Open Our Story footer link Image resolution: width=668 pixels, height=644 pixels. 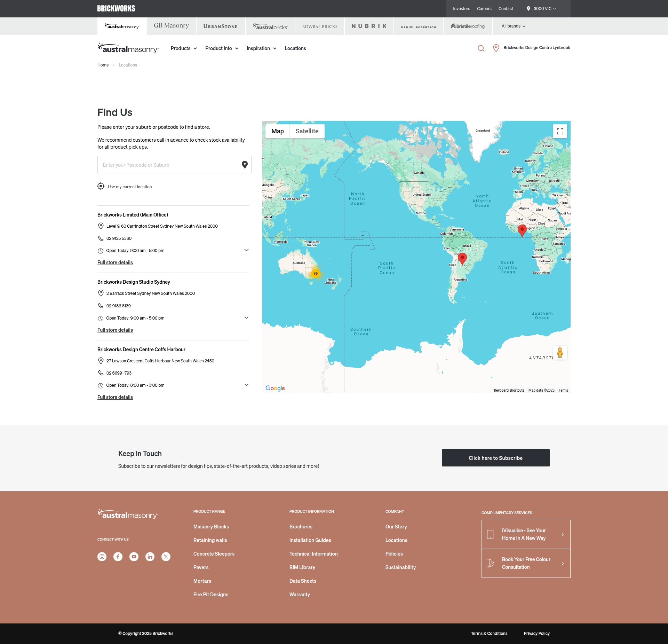point(396,527)
